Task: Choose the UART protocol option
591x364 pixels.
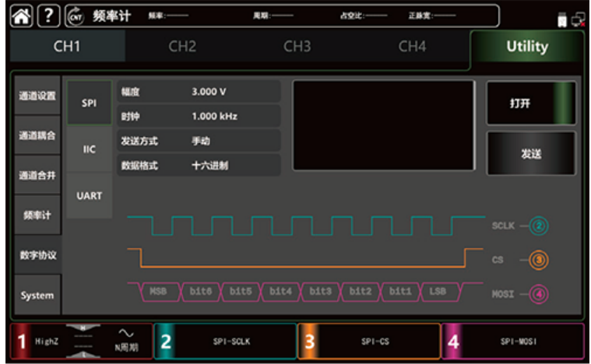Action: point(89,195)
